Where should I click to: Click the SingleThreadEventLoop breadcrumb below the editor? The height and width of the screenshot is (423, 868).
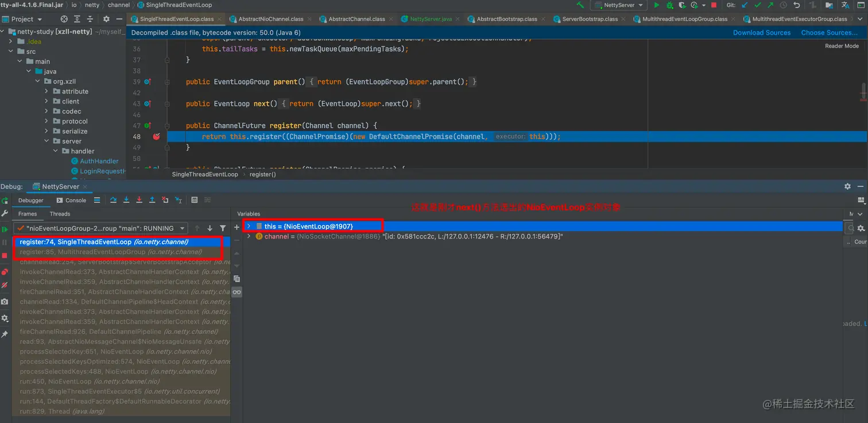tap(205, 174)
